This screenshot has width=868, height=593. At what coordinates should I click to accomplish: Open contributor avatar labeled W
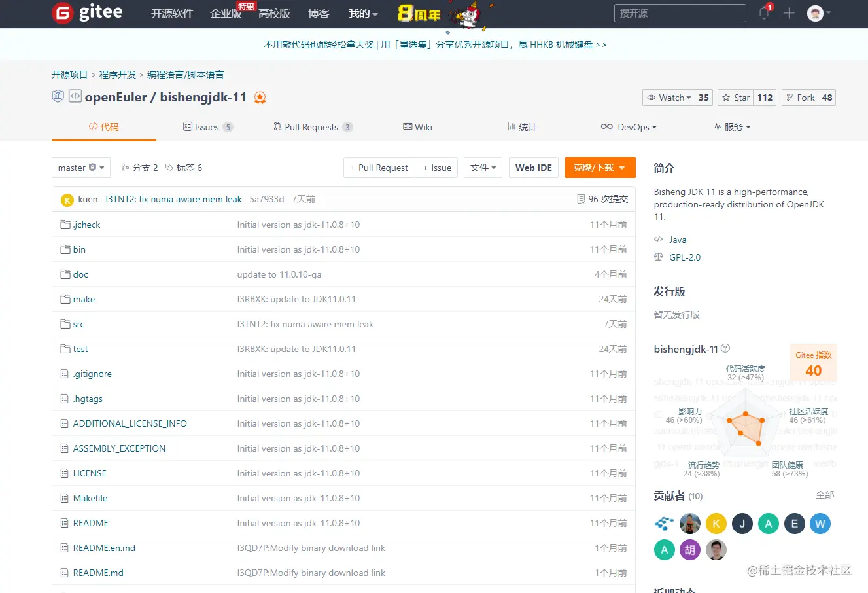[x=820, y=524]
